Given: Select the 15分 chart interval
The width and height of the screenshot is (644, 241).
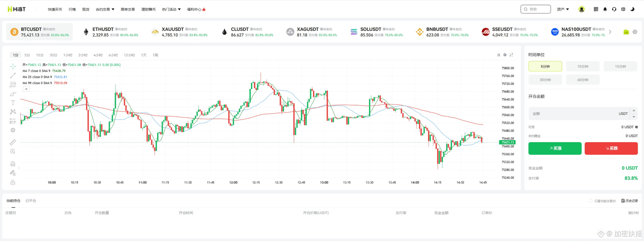Looking at the screenshot, I should pyautogui.click(x=40, y=55).
